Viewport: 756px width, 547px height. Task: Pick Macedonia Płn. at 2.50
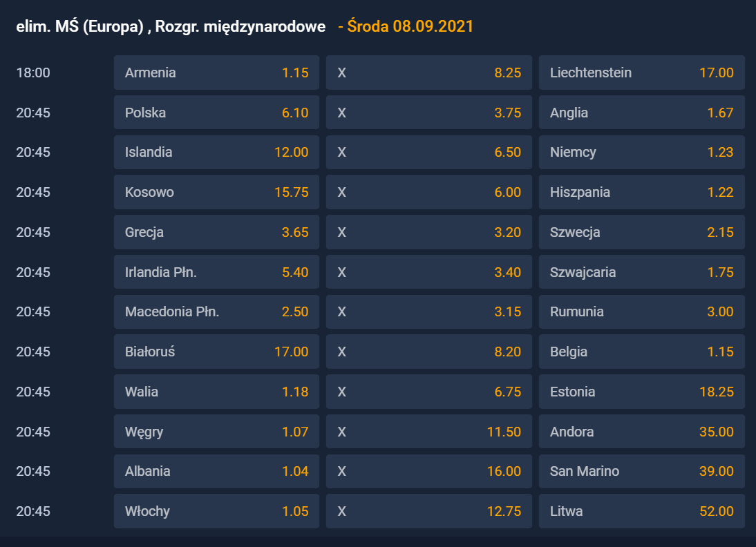pos(216,311)
